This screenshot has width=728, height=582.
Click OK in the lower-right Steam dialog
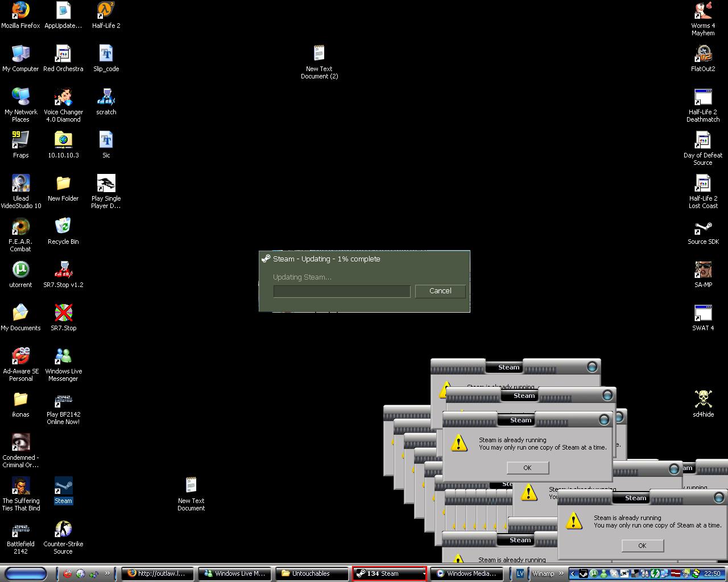(642, 546)
